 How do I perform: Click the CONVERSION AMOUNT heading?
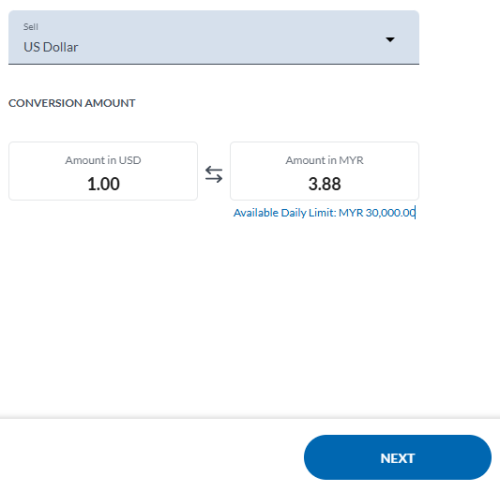72,103
